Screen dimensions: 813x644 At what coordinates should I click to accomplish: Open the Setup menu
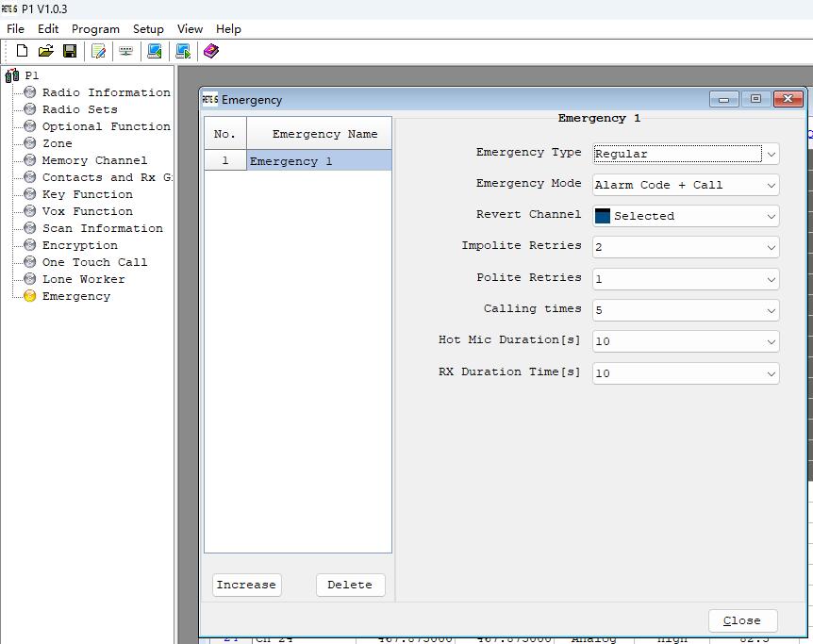coord(148,29)
